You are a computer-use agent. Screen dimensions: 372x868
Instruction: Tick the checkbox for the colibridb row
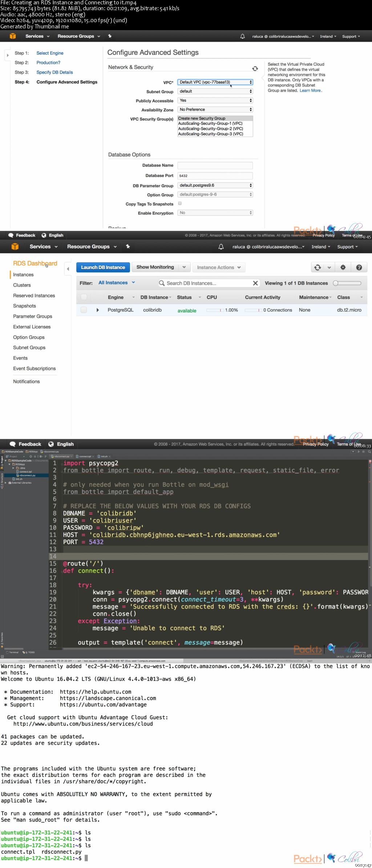pyautogui.click(x=84, y=310)
